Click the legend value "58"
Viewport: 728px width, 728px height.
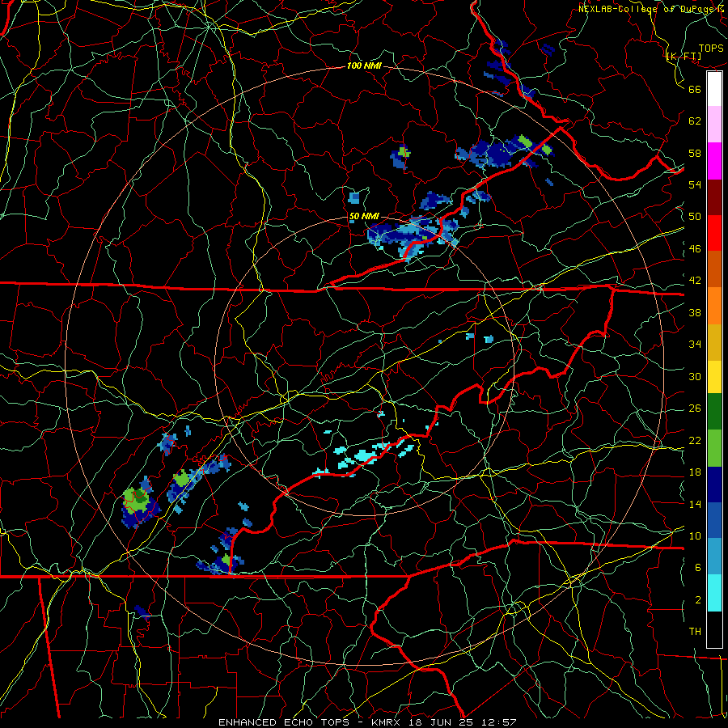coord(695,153)
